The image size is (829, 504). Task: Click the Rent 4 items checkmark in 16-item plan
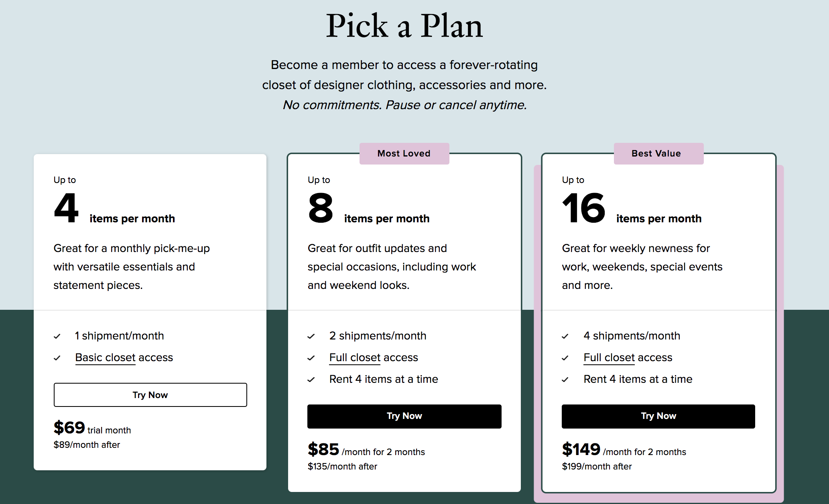pyautogui.click(x=565, y=380)
